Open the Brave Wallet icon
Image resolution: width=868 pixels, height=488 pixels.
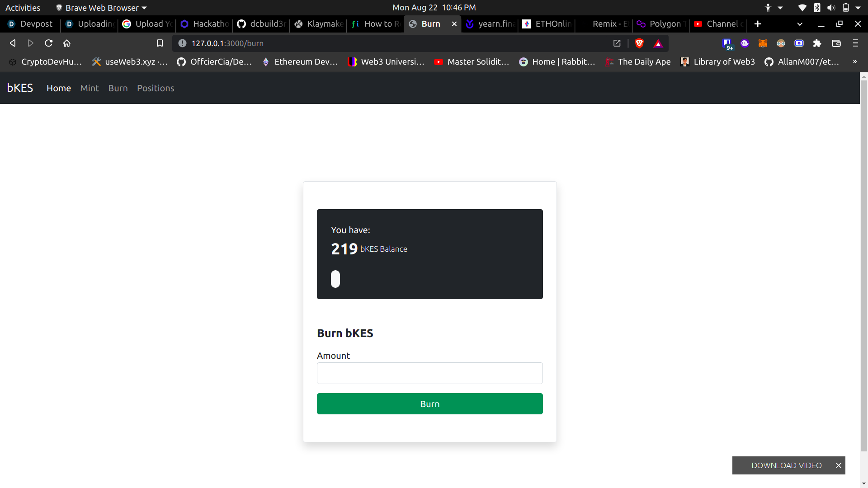click(x=836, y=43)
